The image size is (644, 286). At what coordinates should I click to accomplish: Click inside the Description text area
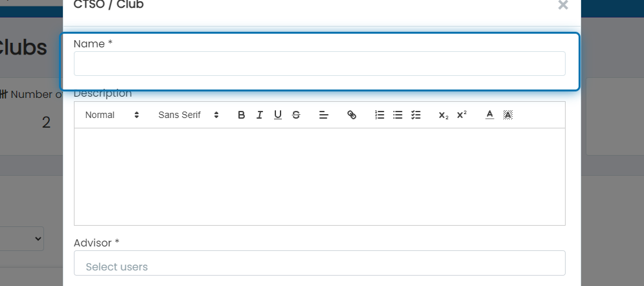pyautogui.click(x=319, y=176)
